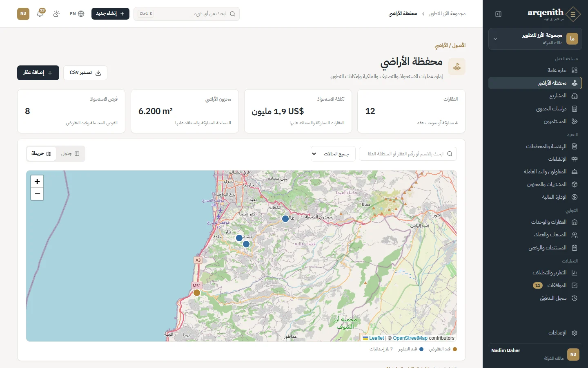
Task: Open notifications bell with 23 badge
Action: click(x=40, y=13)
